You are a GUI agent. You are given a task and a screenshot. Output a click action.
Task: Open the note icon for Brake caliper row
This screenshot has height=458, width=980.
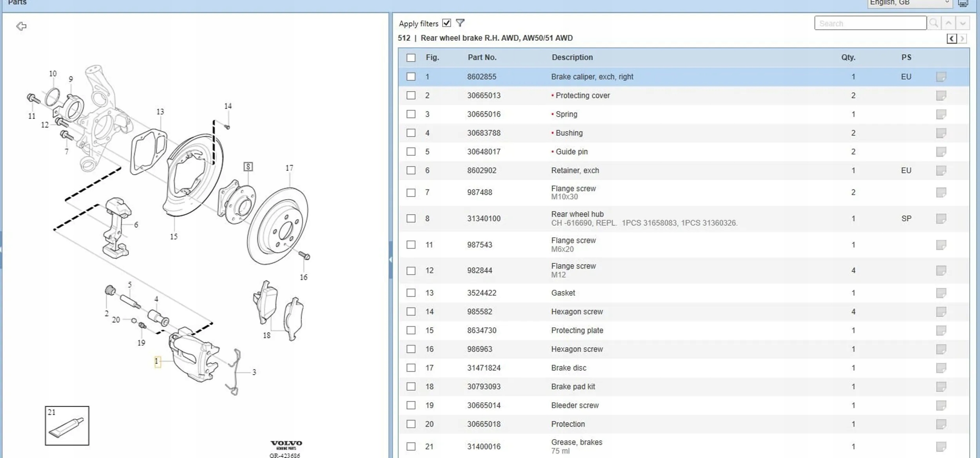point(941,77)
